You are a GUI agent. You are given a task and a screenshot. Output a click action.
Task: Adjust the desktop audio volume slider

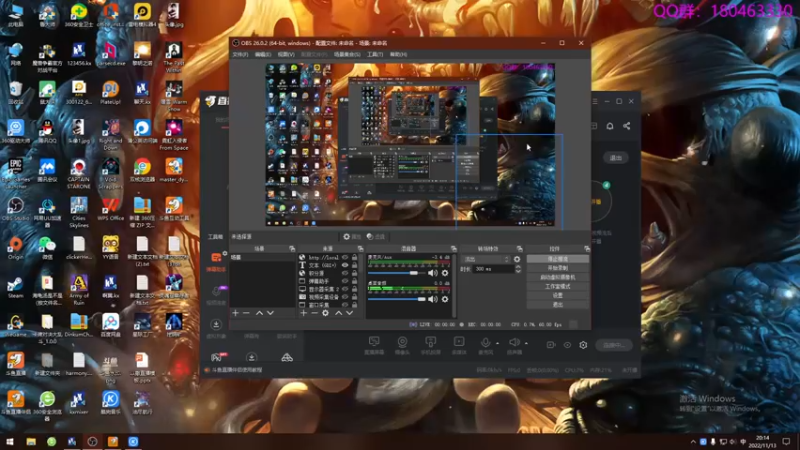[x=396, y=299]
